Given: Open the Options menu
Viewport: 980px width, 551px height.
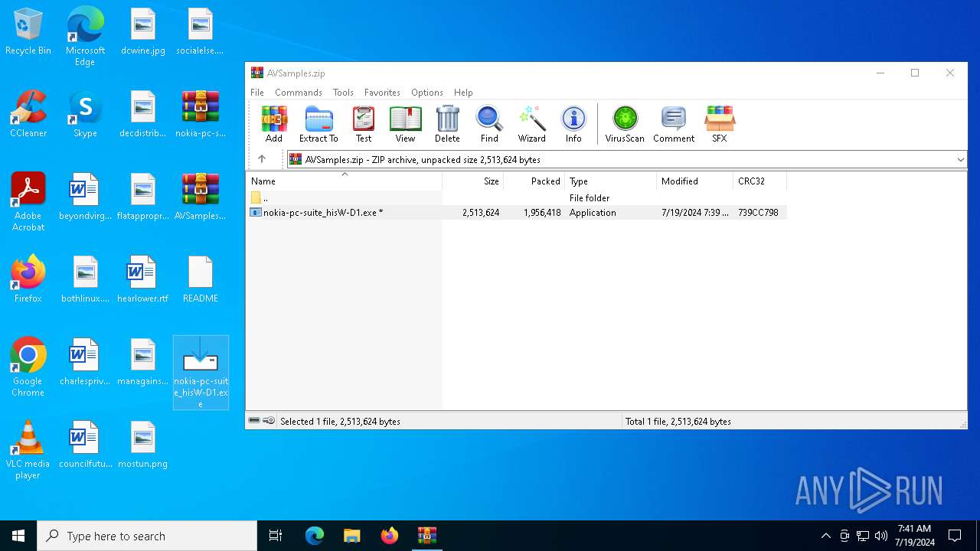Looking at the screenshot, I should click(x=427, y=93).
